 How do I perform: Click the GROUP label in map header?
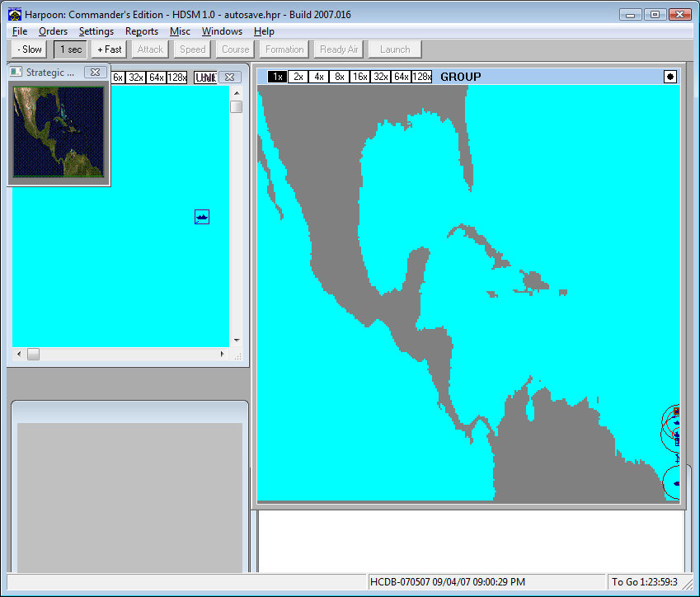coord(461,77)
